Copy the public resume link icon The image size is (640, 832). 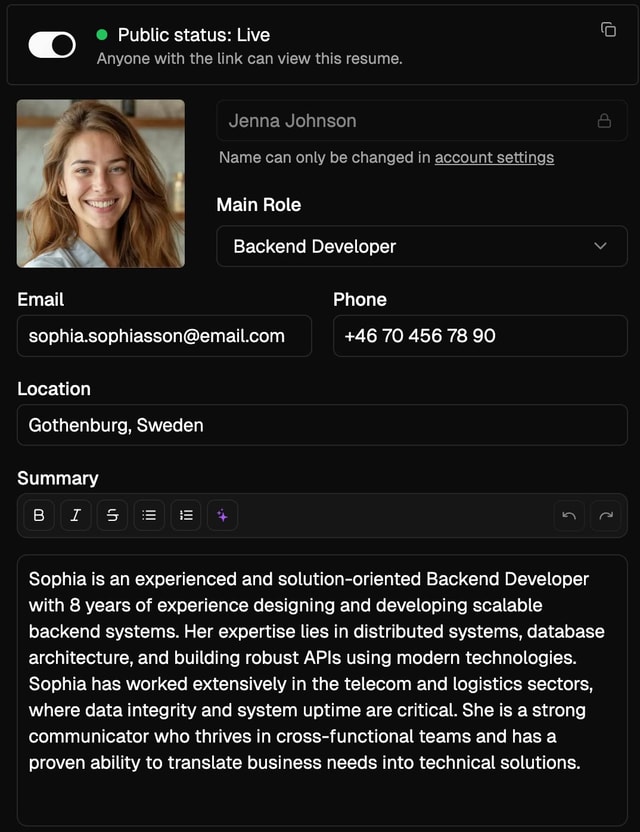point(608,29)
